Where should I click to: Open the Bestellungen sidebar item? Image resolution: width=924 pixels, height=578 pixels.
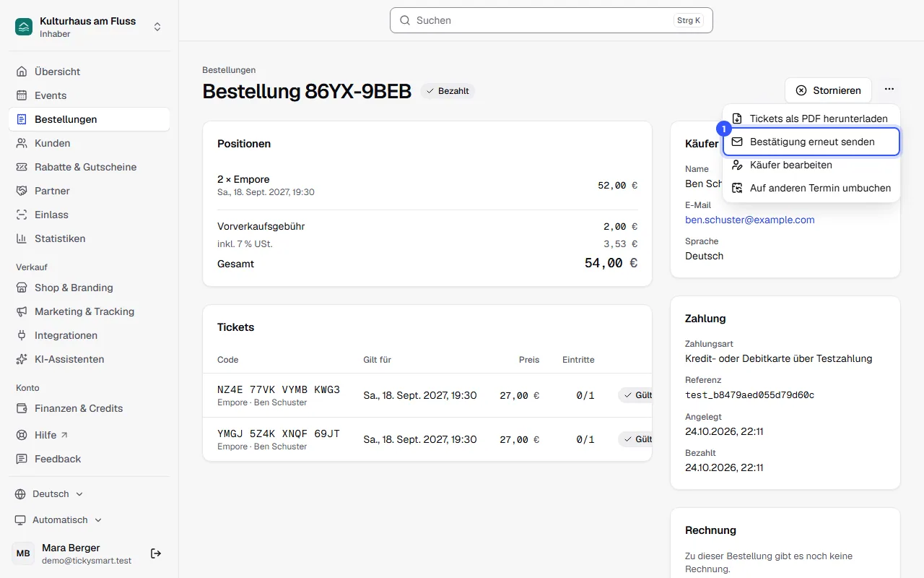pyautogui.click(x=90, y=119)
